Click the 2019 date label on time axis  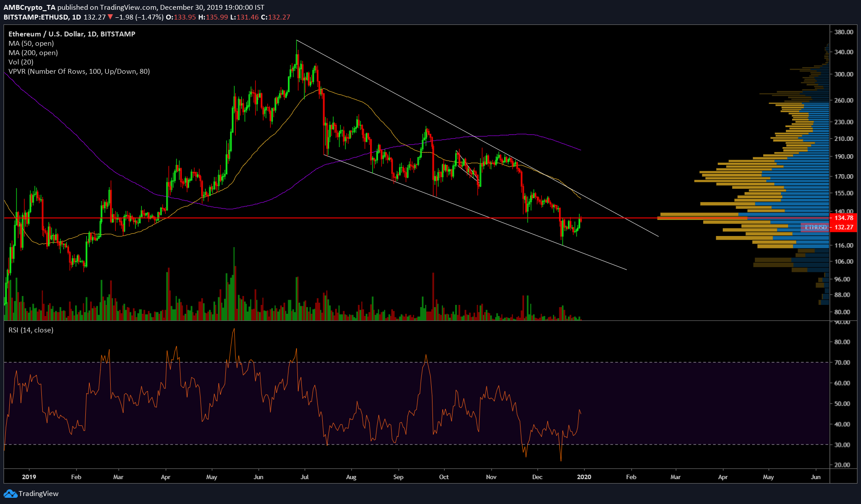[29, 477]
